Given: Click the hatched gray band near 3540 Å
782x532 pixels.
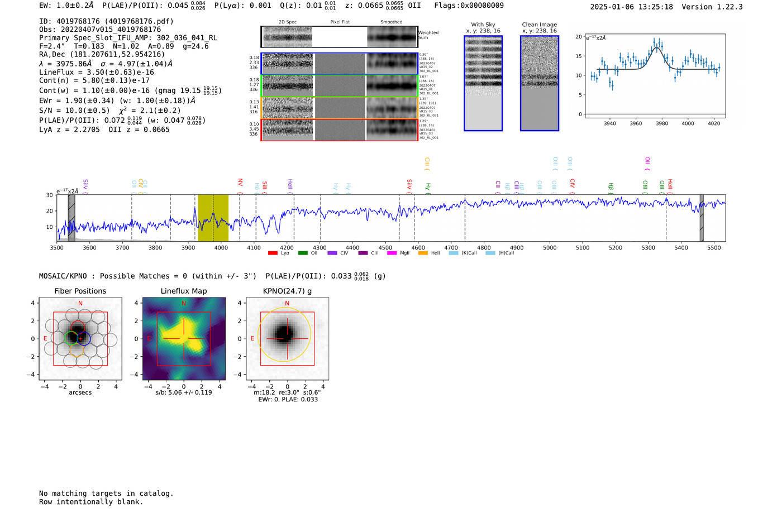Looking at the screenshot, I should [x=71, y=218].
